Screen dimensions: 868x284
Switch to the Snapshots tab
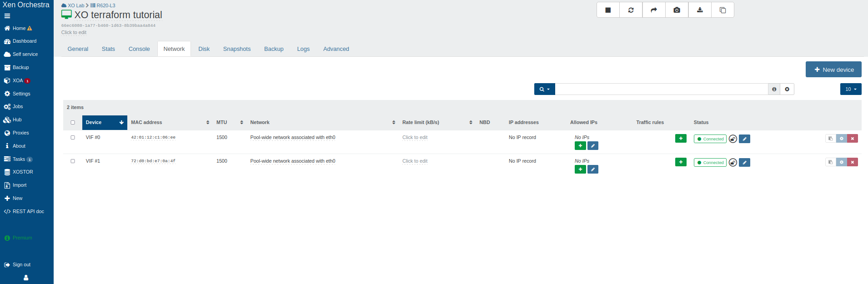click(236, 49)
